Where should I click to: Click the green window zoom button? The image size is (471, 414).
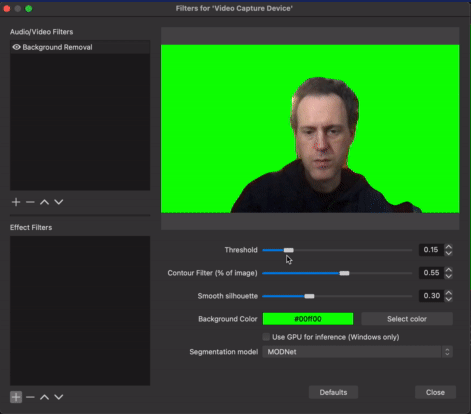click(29, 9)
